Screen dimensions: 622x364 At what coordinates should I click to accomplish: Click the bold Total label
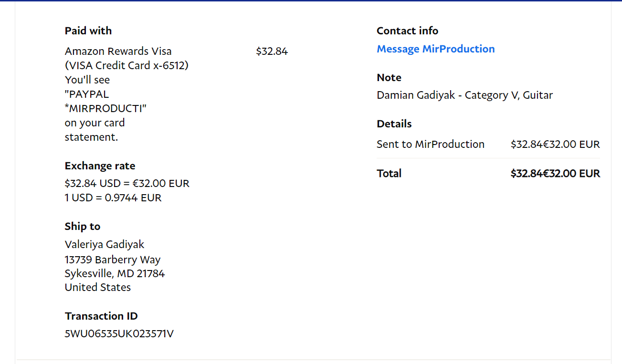click(x=389, y=174)
